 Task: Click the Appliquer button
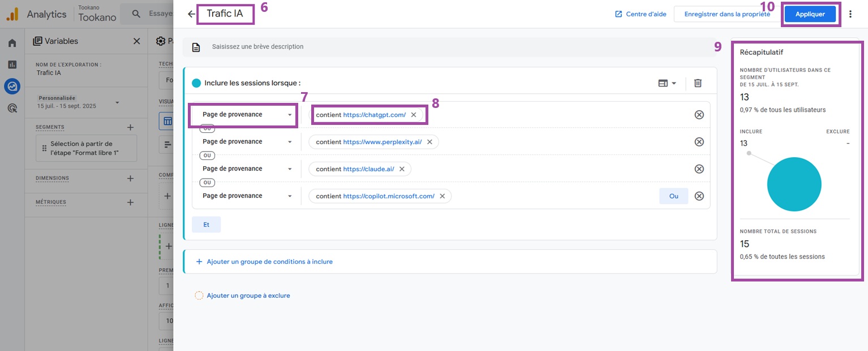click(810, 14)
